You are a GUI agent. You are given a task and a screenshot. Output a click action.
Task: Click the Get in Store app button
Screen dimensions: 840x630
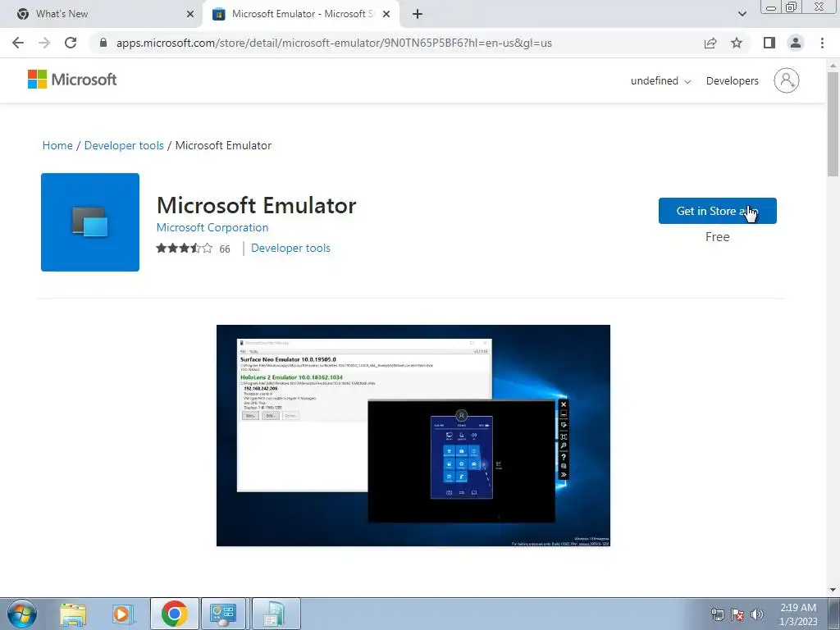click(717, 211)
